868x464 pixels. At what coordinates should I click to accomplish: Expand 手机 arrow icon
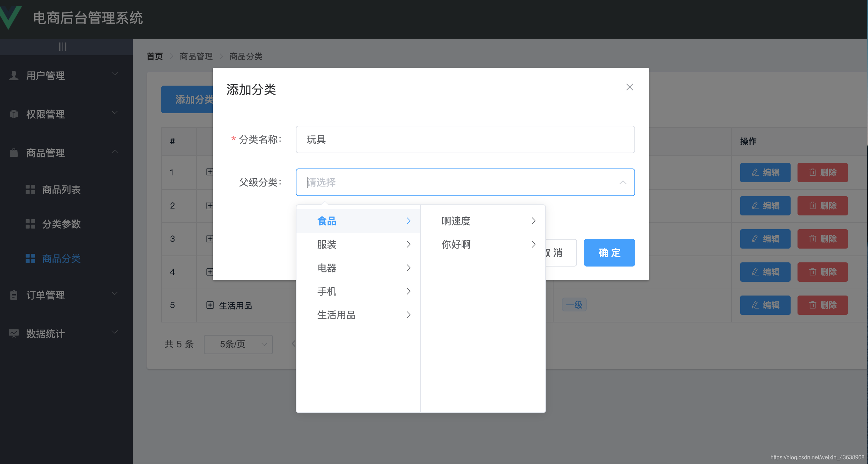click(x=408, y=291)
